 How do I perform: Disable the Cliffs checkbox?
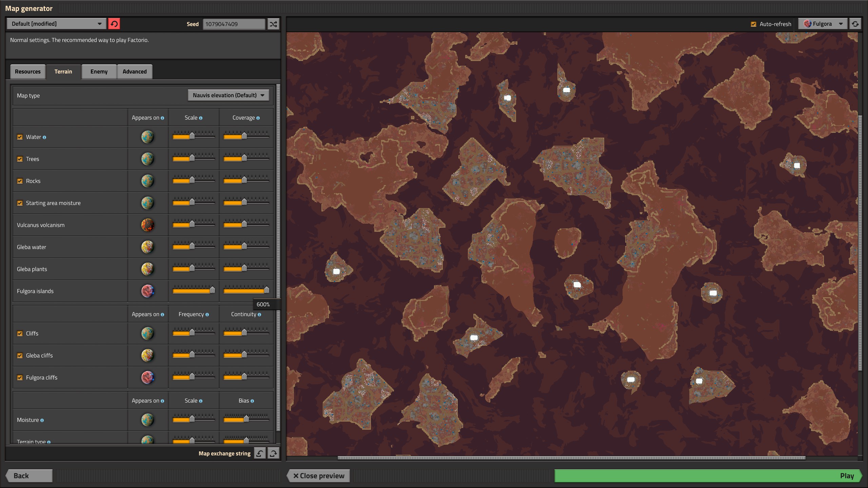coord(20,333)
